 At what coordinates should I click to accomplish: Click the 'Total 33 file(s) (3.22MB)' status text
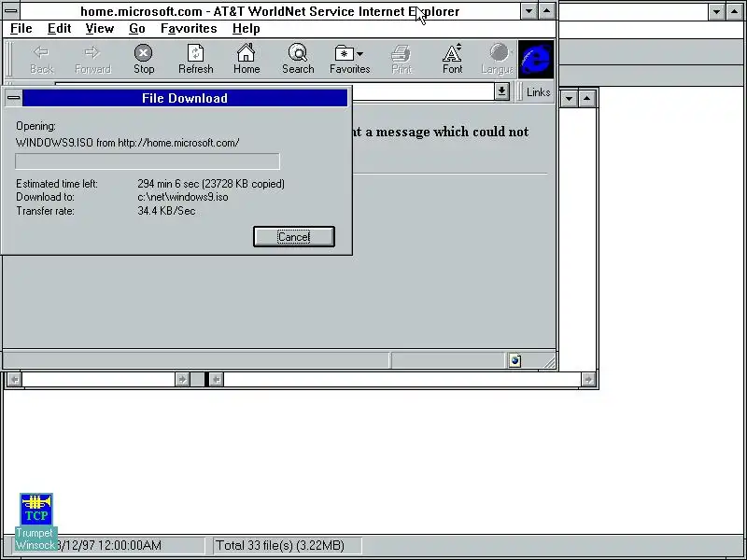pyautogui.click(x=279, y=545)
